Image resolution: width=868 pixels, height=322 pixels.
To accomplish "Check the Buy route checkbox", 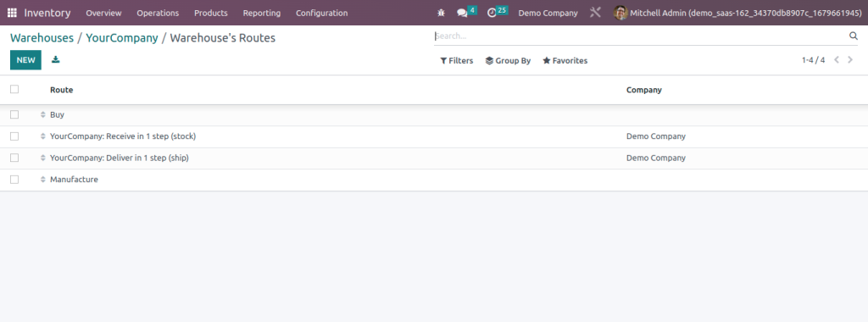I will pyautogui.click(x=14, y=114).
